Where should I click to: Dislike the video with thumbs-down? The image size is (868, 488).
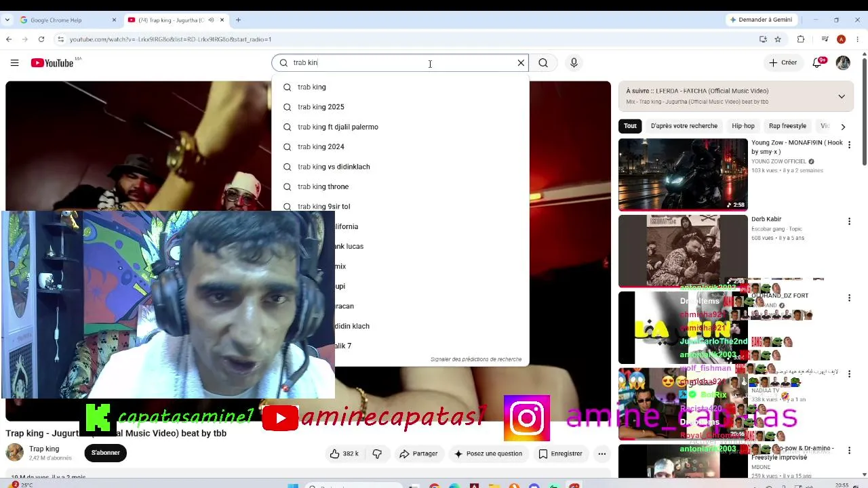tap(378, 453)
